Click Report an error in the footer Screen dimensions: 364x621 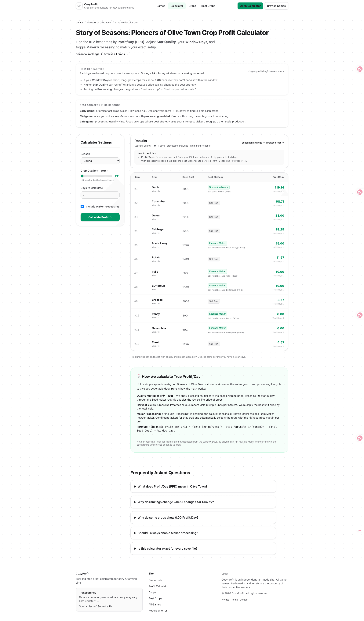point(158,610)
